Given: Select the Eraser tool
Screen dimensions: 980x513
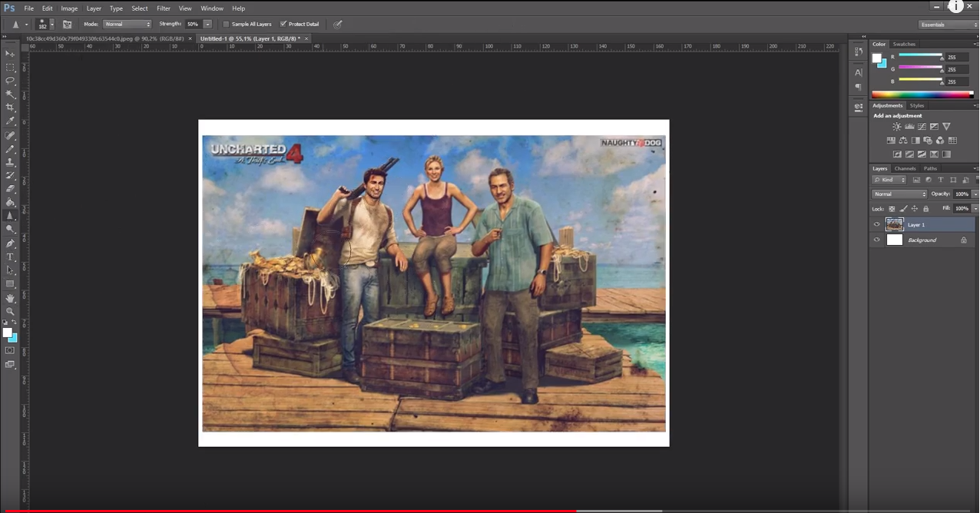Looking at the screenshot, I should [x=10, y=189].
